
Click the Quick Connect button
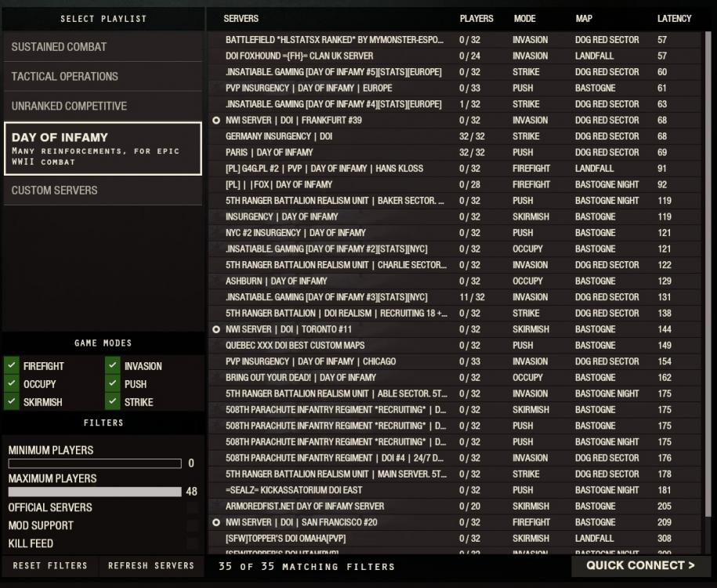640,565
